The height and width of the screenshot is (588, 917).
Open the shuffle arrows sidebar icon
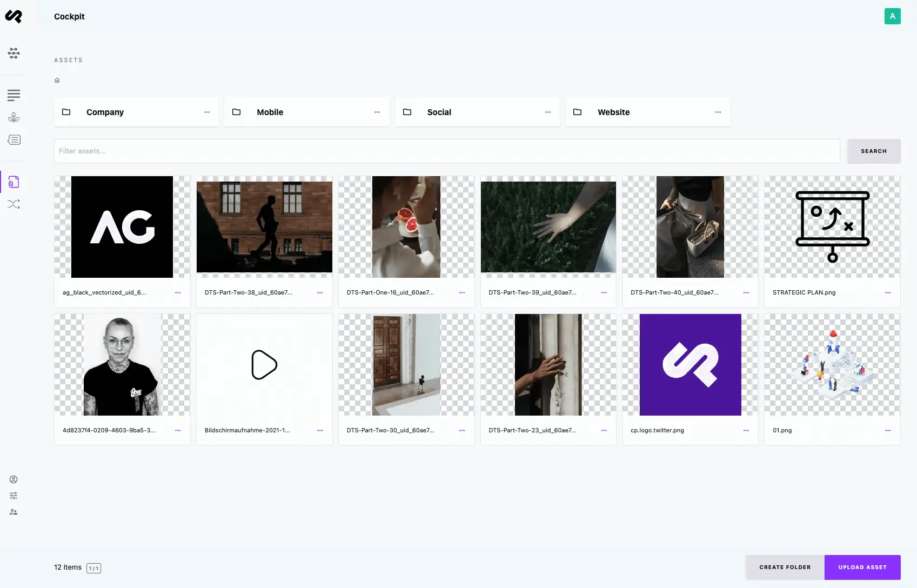pyautogui.click(x=14, y=204)
